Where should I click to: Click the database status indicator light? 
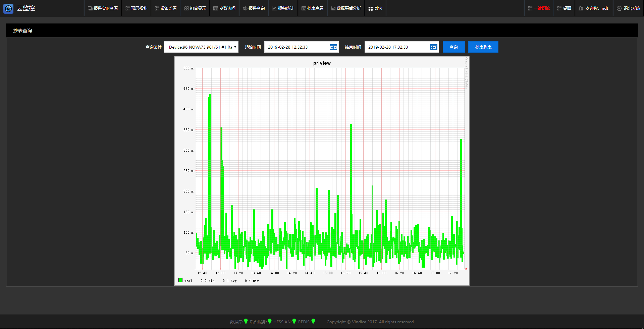coord(246,321)
